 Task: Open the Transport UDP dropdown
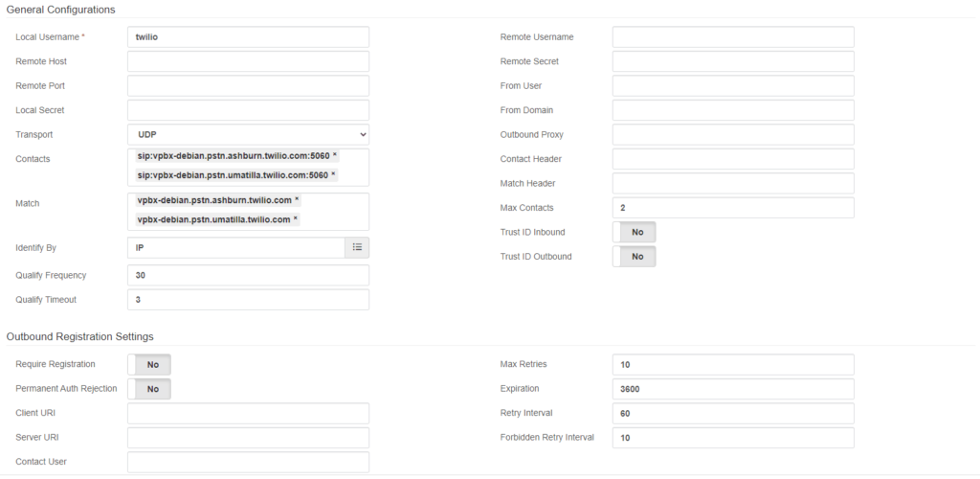pyautogui.click(x=248, y=134)
